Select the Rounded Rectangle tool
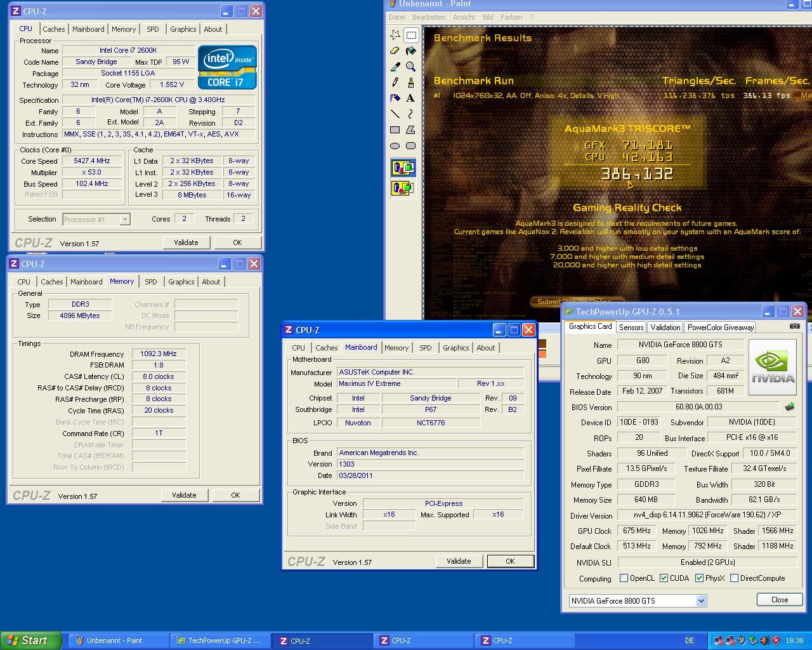Image resolution: width=812 pixels, height=650 pixels. point(411,146)
